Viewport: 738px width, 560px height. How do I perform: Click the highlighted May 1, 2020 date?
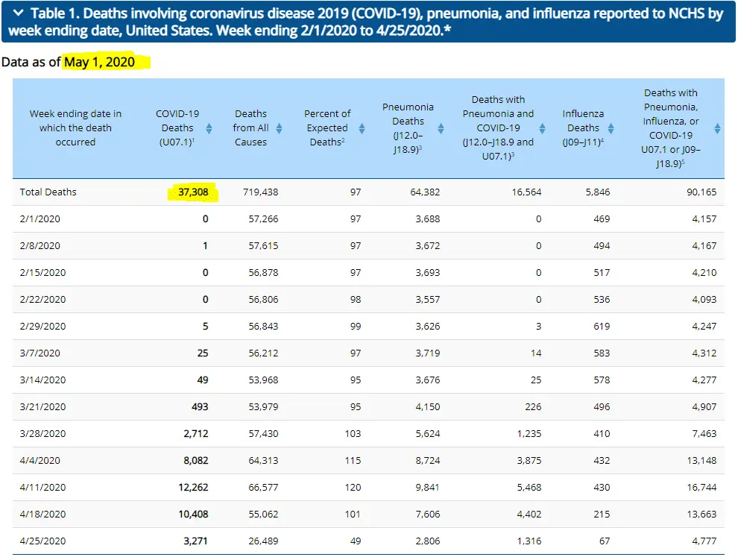(x=100, y=62)
